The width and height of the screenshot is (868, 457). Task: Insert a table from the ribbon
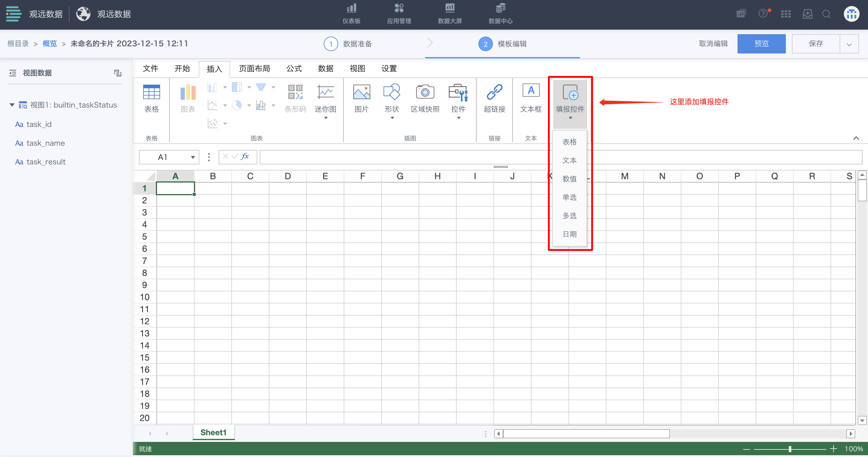click(151, 92)
